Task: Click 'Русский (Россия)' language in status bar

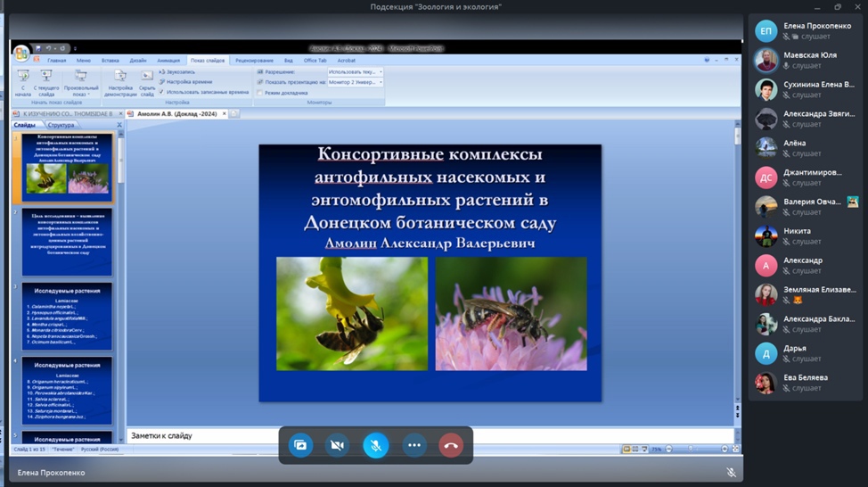Action: click(x=100, y=450)
